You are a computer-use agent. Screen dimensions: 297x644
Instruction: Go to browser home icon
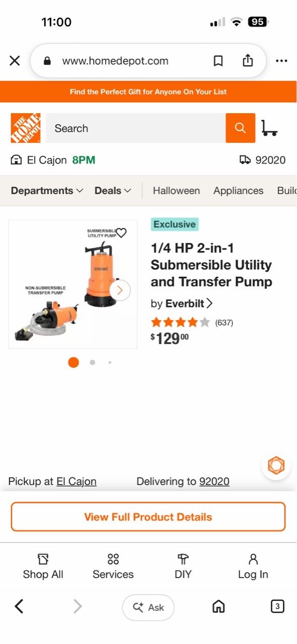pos(218,607)
